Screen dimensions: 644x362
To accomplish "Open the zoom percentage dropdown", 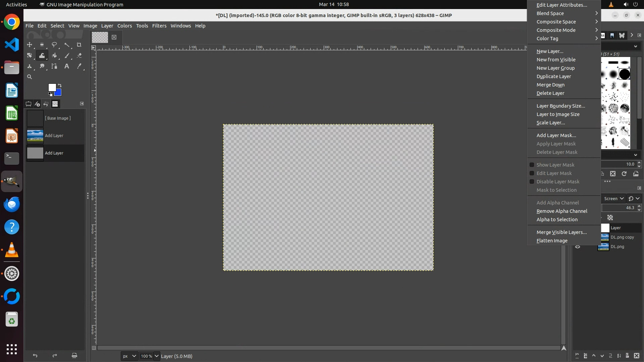I will click(x=157, y=356).
